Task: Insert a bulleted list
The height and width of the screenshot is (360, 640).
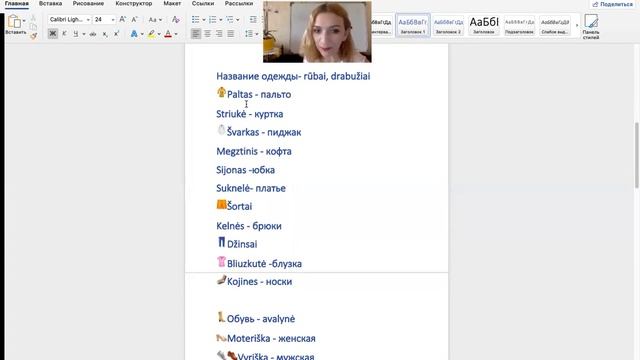Action: click(x=196, y=20)
